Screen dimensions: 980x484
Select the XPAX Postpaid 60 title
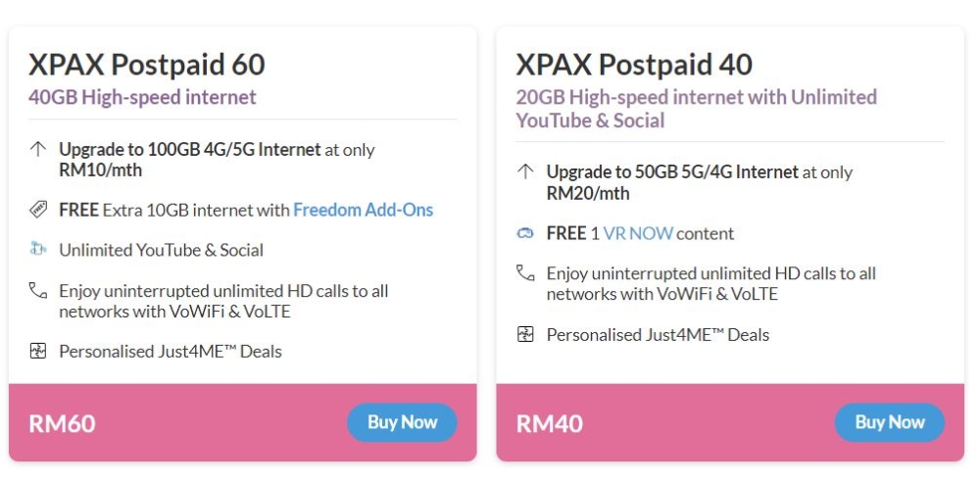(147, 65)
